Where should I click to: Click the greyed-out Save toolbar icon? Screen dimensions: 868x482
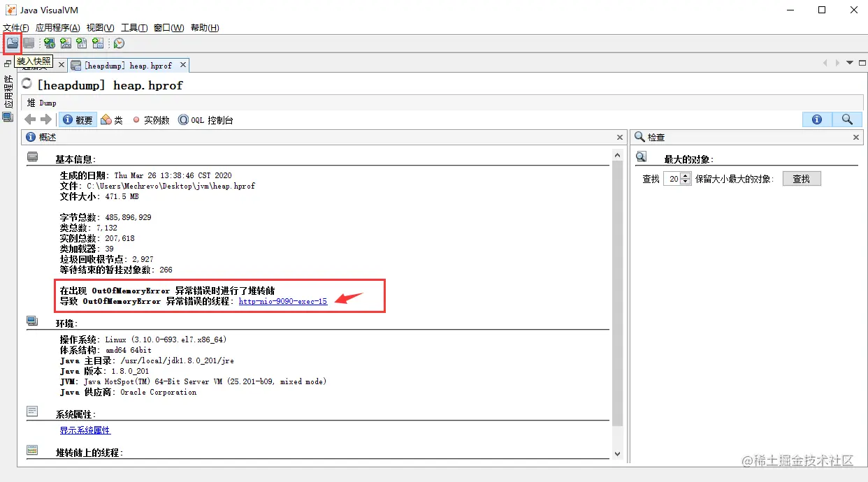point(29,43)
